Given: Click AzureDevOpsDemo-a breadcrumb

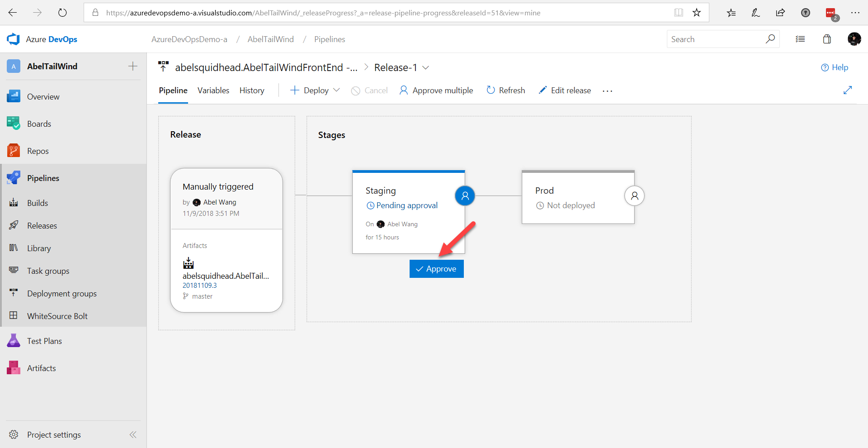Looking at the screenshot, I should point(189,39).
